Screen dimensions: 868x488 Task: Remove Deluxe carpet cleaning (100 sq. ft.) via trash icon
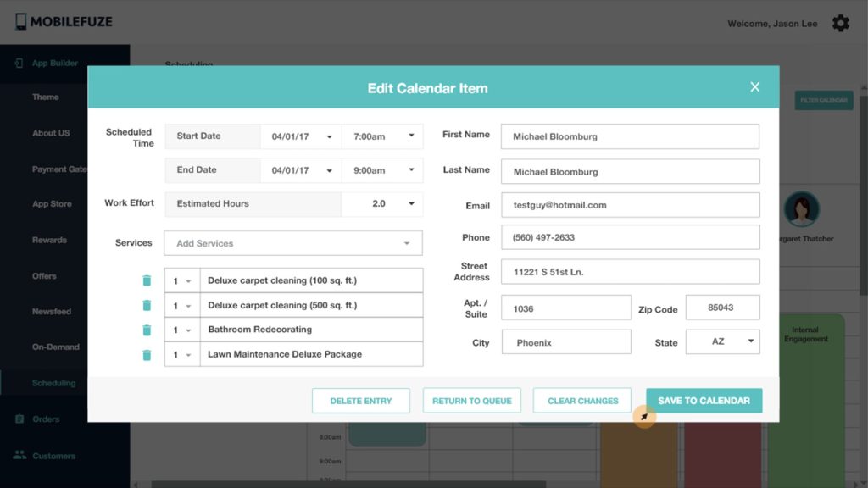(x=147, y=281)
